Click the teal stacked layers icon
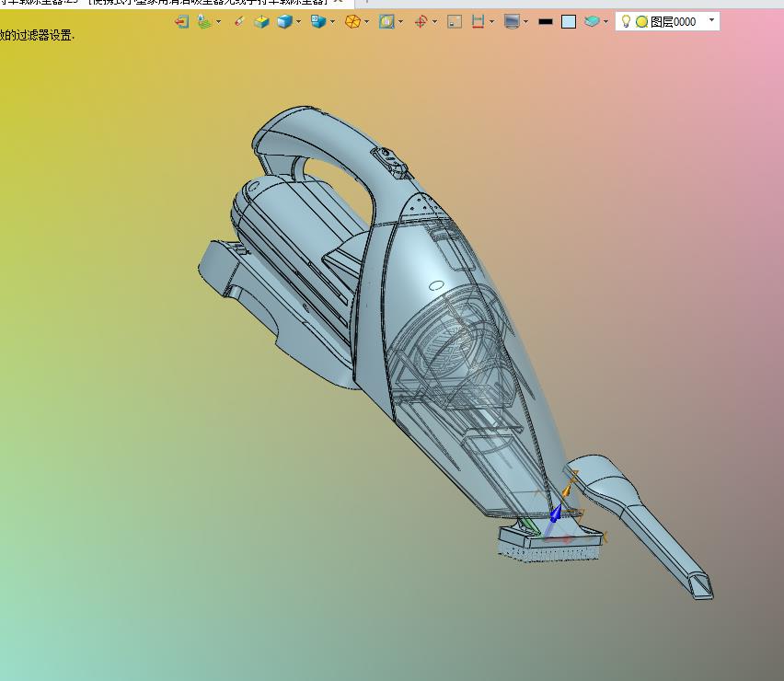Image resolution: width=784 pixels, height=681 pixels. (x=592, y=21)
